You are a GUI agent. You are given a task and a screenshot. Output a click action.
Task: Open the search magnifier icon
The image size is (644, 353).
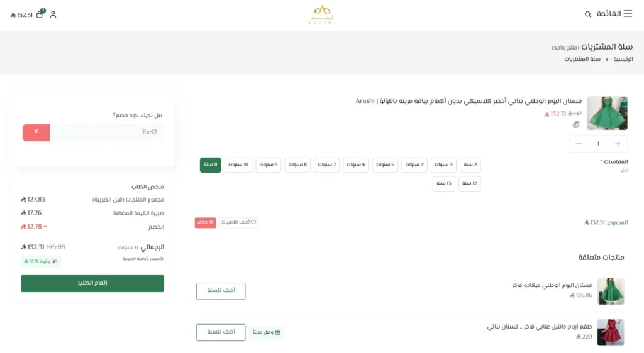pyautogui.click(x=588, y=14)
